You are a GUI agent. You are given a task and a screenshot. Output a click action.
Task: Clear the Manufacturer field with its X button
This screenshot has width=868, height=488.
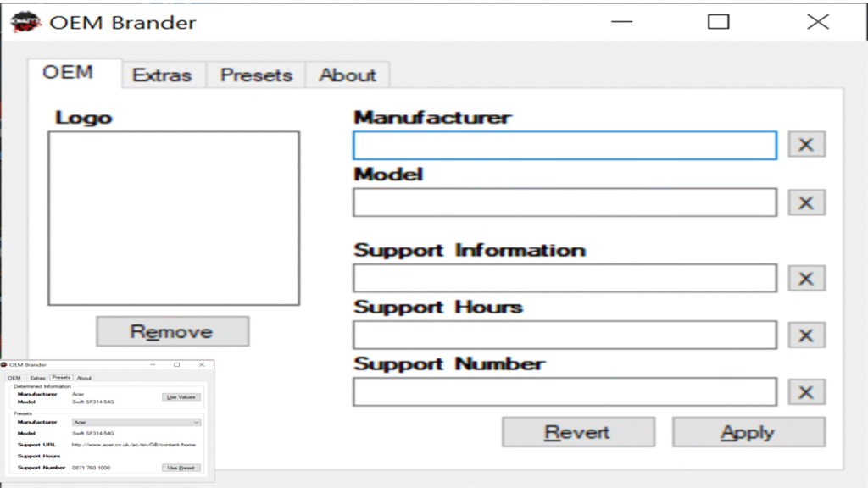(806, 145)
